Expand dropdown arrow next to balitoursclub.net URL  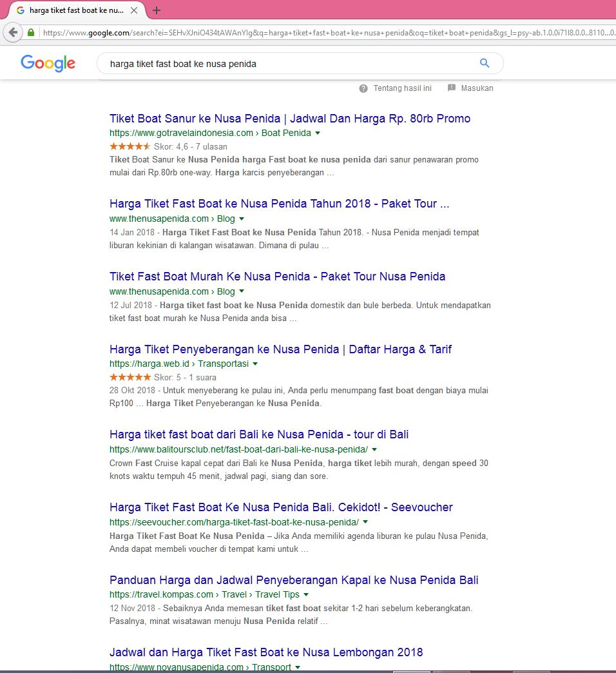374,449
